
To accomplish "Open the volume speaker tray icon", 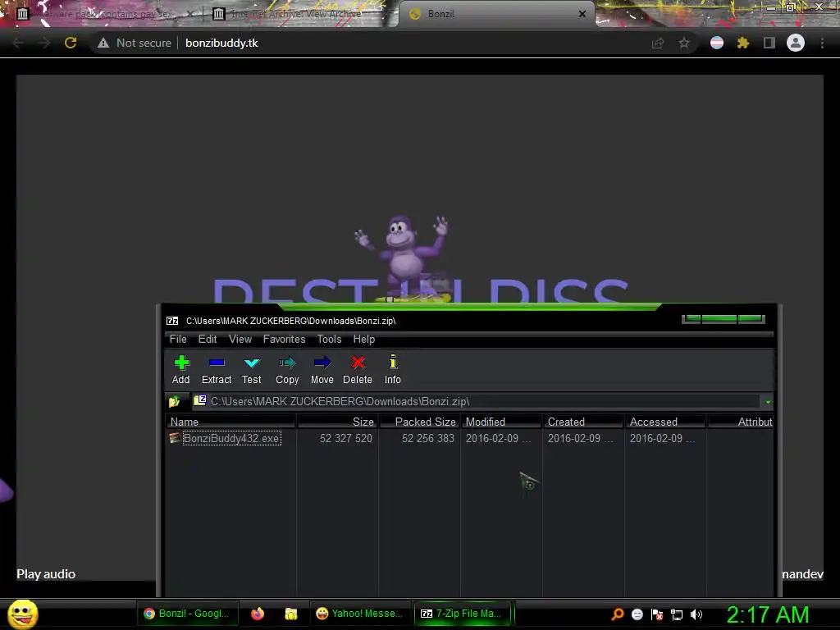I will tap(696, 614).
